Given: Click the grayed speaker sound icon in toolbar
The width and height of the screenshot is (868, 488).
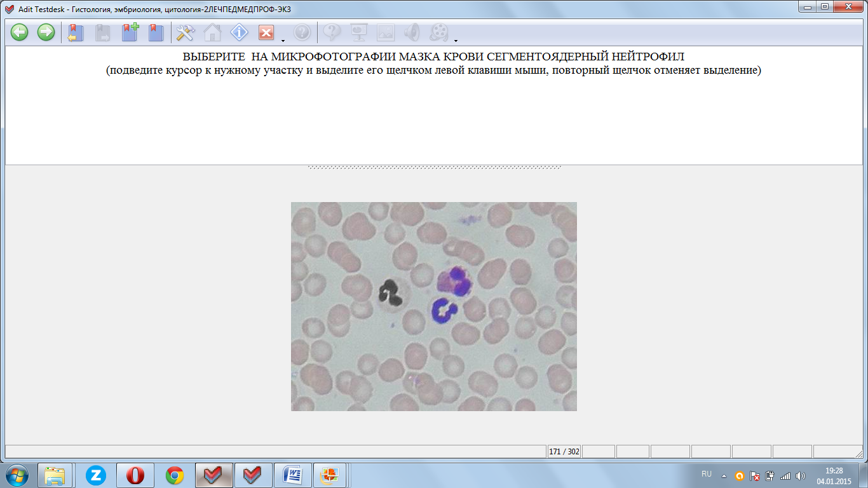Looking at the screenshot, I should (x=412, y=32).
